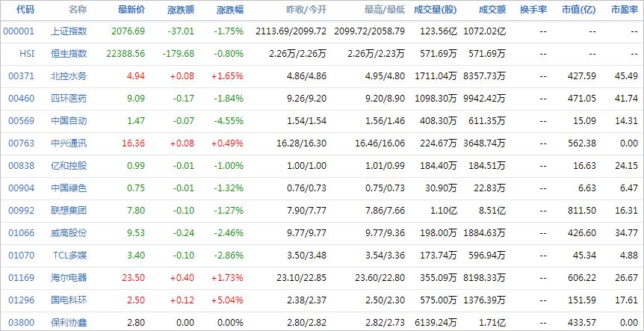Viewport: 644px width, 331px height.
Task: Open the 保利协鑫 stock page
Action: point(69,322)
